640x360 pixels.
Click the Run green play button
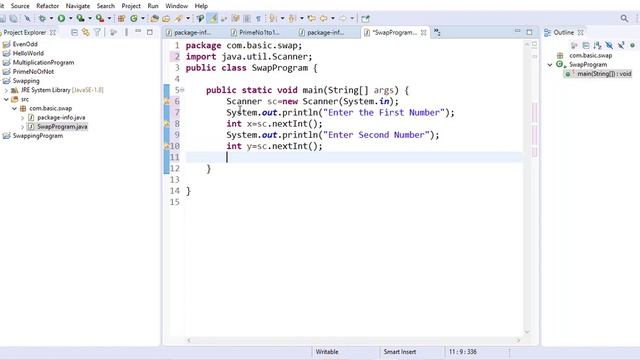(61, 18)
